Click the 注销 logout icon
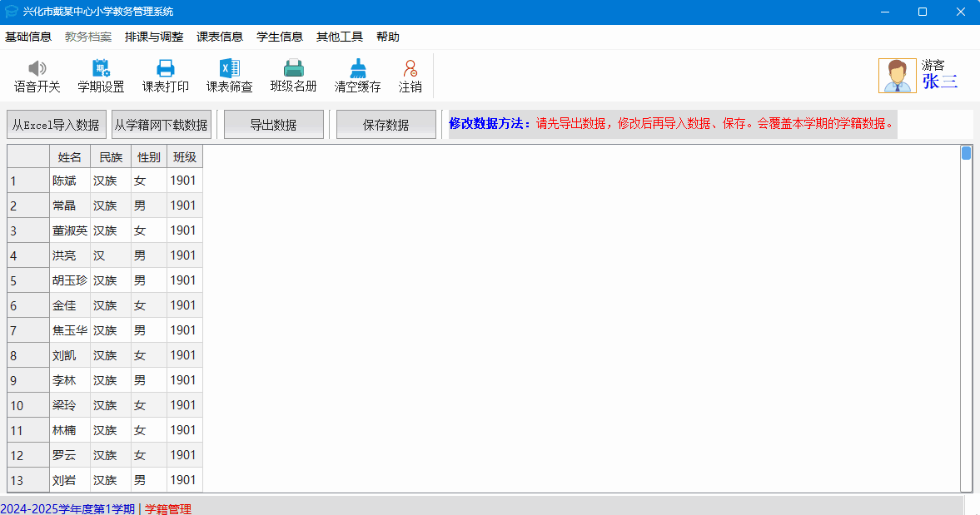 click(x=410, y=69)
